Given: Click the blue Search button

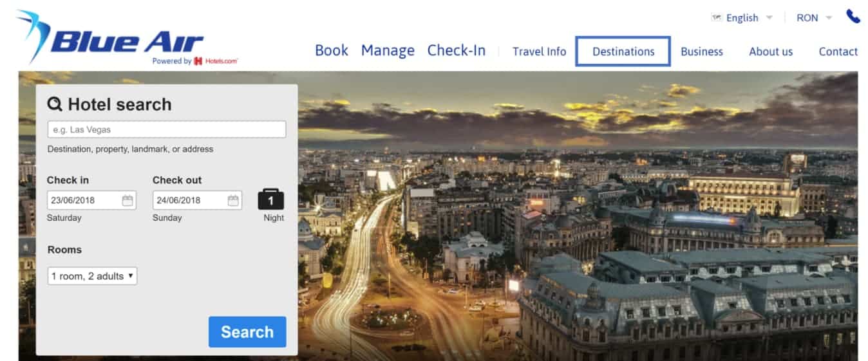Looking at the screenshot, I should (247, 332).
